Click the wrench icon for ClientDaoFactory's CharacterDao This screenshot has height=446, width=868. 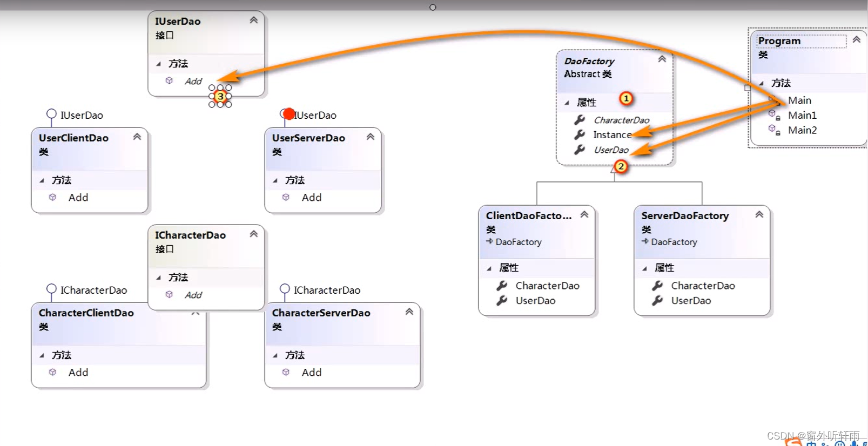(502, 285)
